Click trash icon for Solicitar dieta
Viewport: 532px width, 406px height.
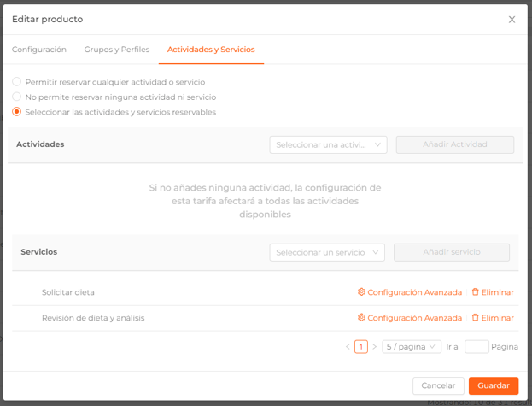coord(476,292)
